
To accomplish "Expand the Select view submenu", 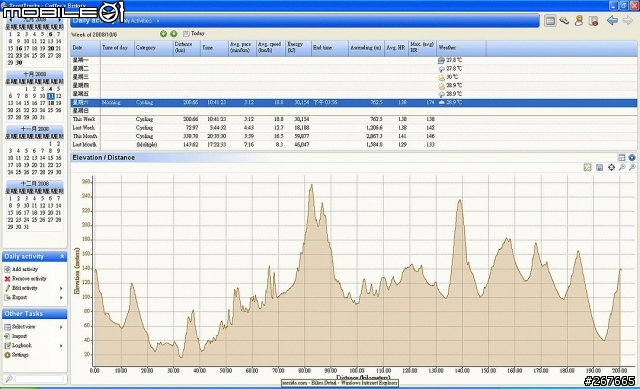I will tap(61, 327).
